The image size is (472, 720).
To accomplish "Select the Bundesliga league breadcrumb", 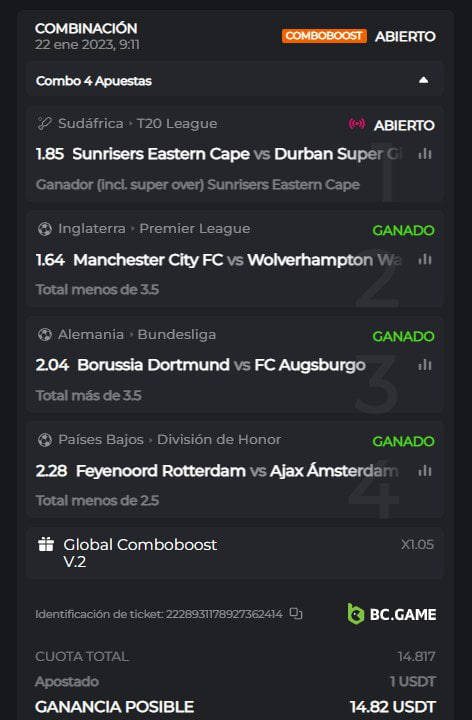I will point(177,334).
